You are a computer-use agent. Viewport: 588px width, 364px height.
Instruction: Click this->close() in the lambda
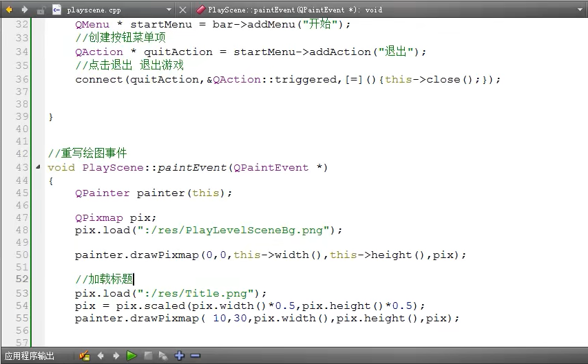point(428,79)
